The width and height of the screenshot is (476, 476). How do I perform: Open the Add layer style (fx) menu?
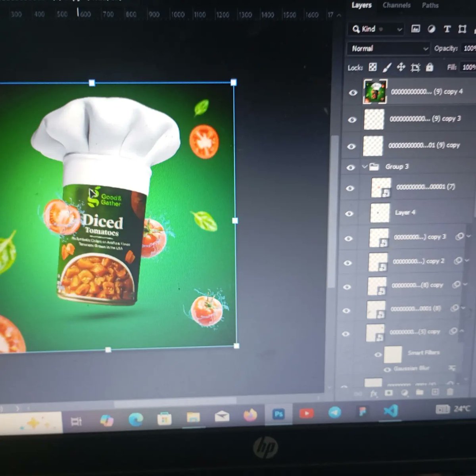click(374, 393)
